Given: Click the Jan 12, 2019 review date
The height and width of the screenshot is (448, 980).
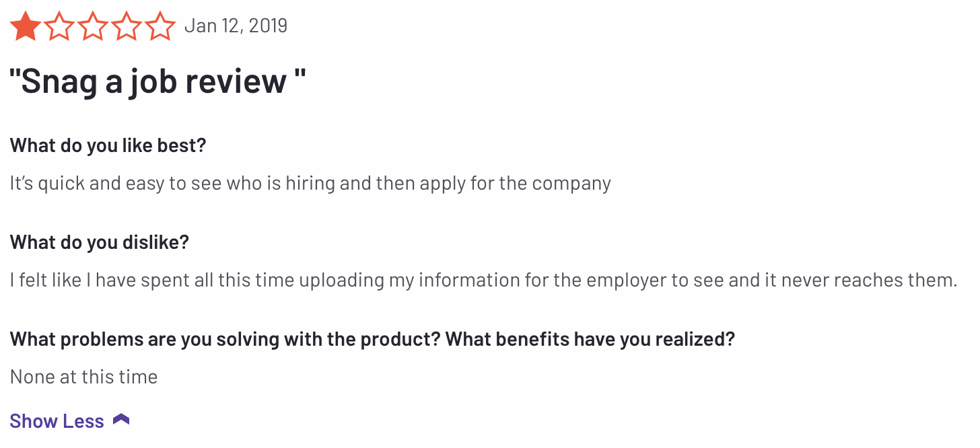Looking at the screenshot, I should pos(236,26).
